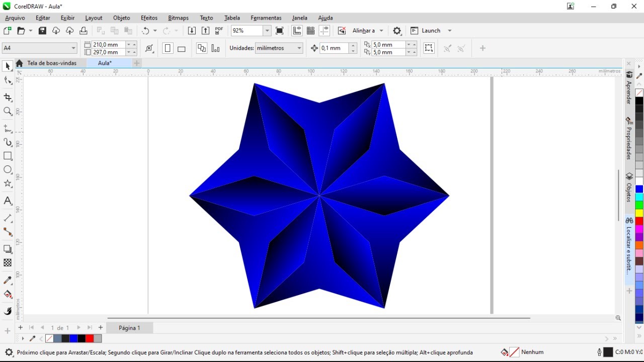Click the page width 210,0 mm field
This screenshot has height=362, width=644.
tap(108, 45)
